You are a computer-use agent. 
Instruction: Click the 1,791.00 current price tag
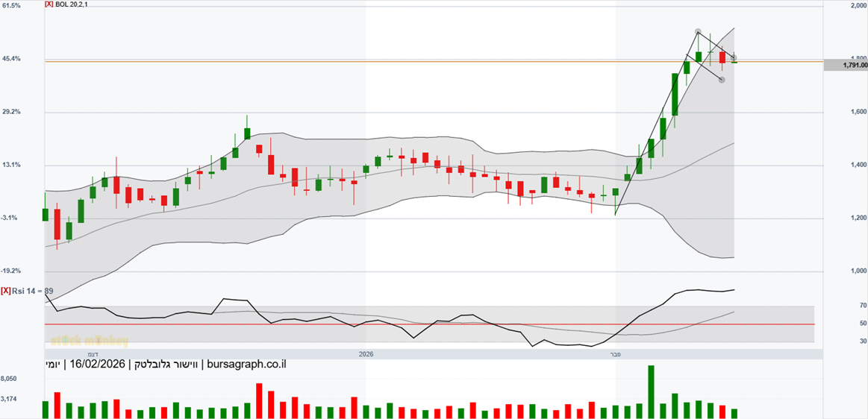point(846,65)
